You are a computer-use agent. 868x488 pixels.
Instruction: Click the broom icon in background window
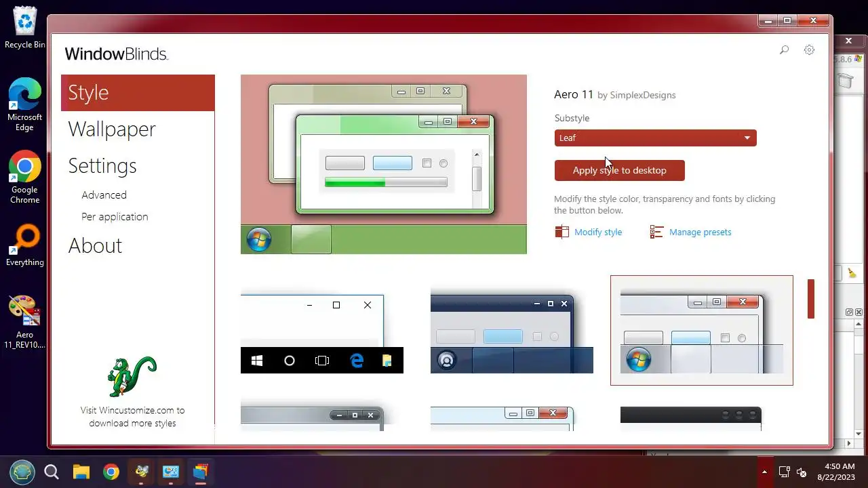(852, 273)
